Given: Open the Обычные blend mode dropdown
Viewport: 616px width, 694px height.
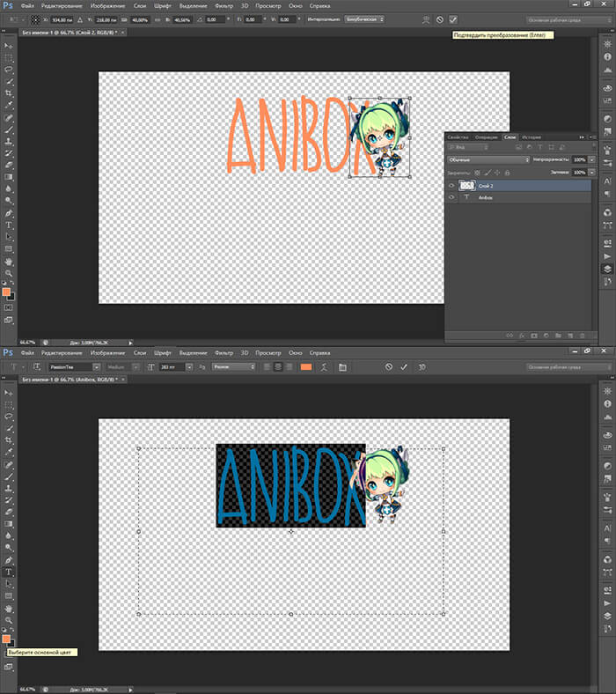Looking at the screenshot, I should coord(488,160).
